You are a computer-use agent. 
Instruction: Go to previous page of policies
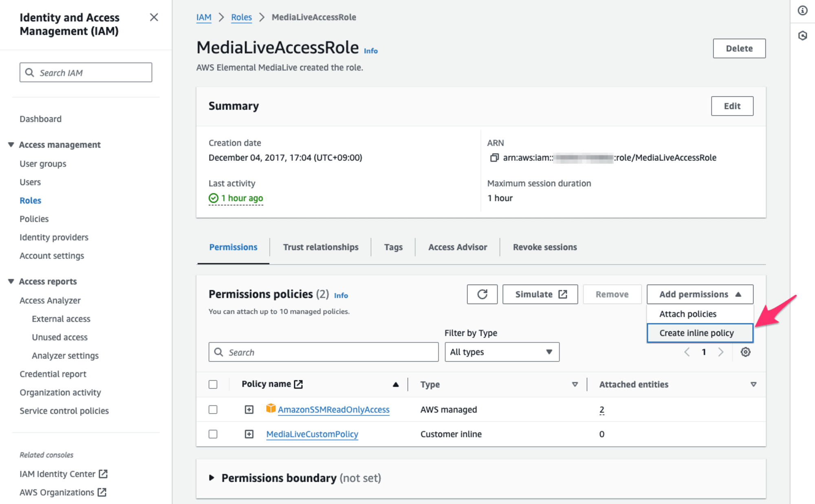[687, 352]
